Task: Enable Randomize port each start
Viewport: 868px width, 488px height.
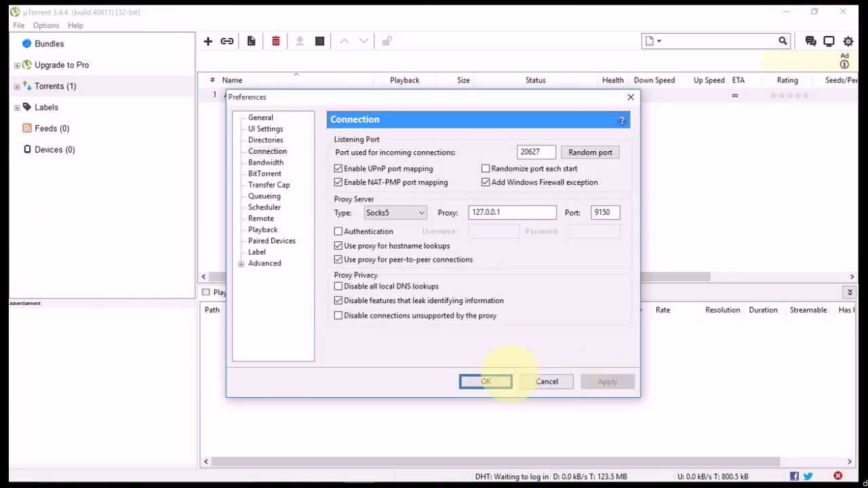Action: (x=486, y=169)
